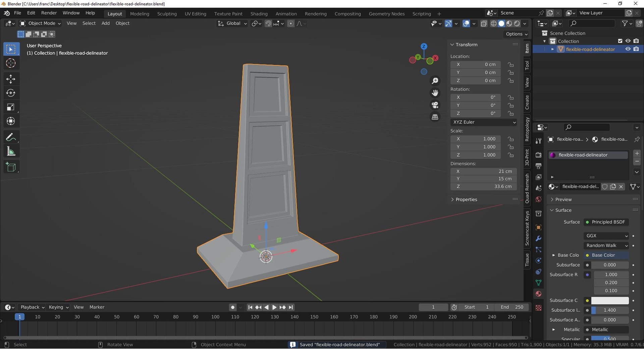Open the Random Walk subsurface dropdown
644x349 pixels.
606,245
